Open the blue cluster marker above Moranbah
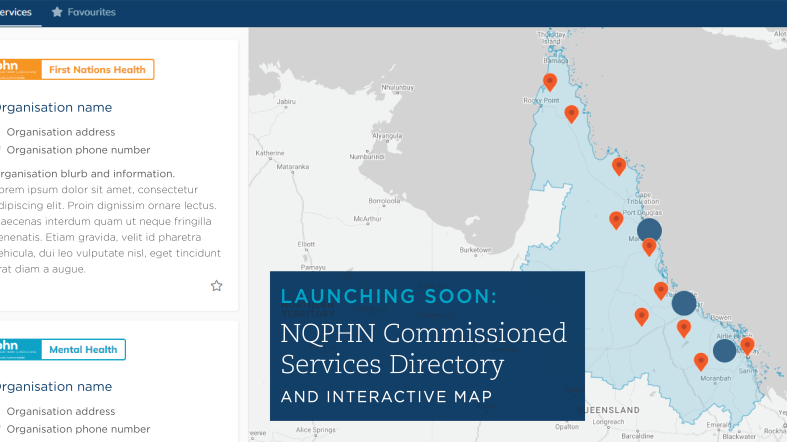This screenshot has width=787, height=442. pos(724,351)
